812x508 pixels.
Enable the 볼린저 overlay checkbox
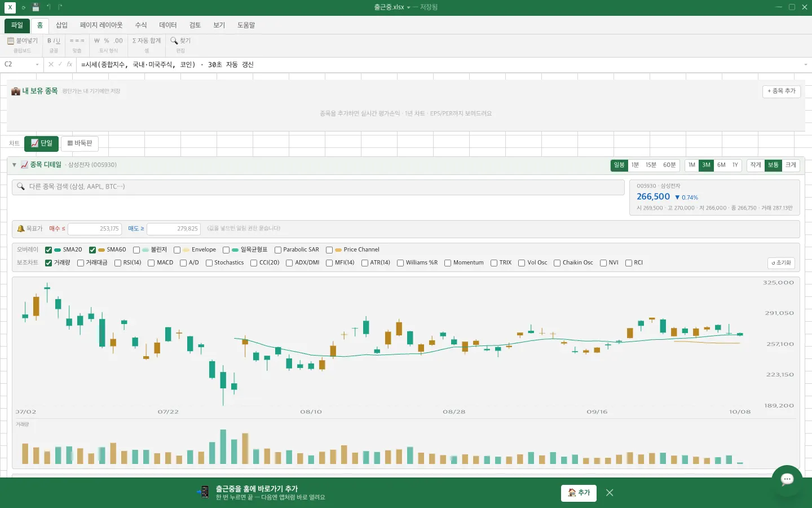tap(136, 249)
